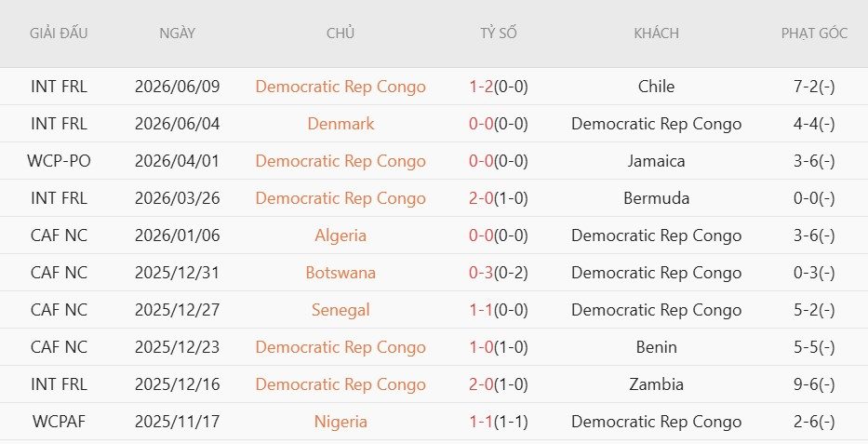Open the 0-3 score of Botswana match

pos(481,273)
